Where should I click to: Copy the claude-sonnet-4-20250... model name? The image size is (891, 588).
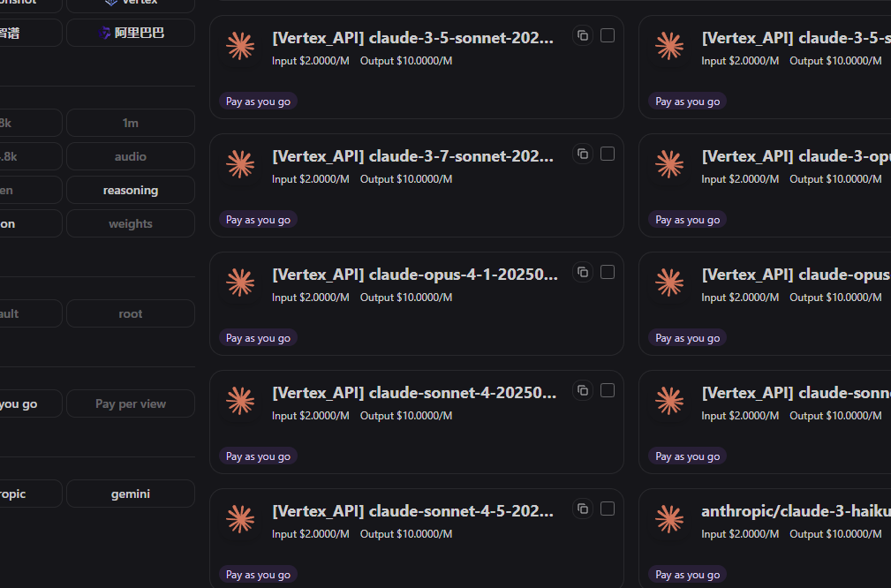click(x=583, y=390)
